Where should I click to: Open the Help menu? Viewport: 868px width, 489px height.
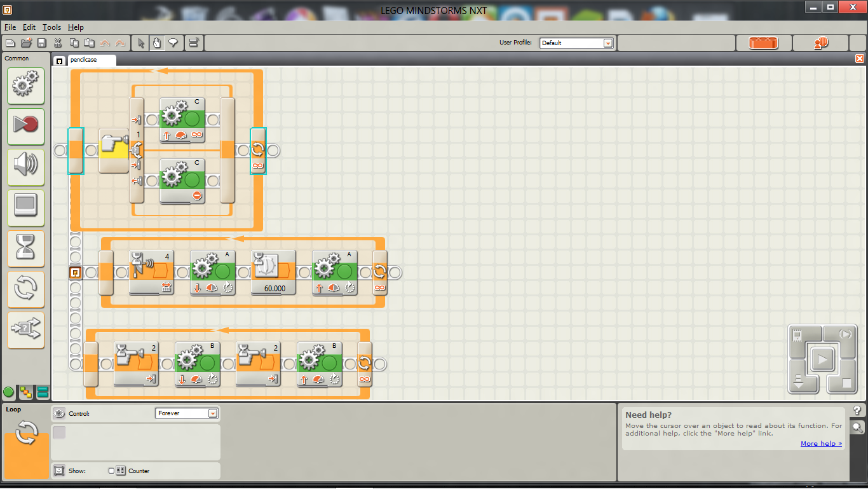click(x=76, y=27)
